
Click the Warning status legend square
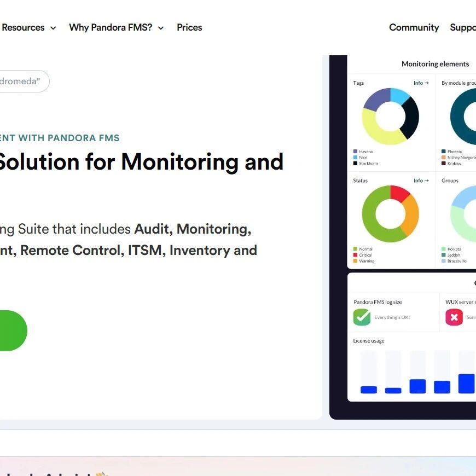click(x=355, y=261)
